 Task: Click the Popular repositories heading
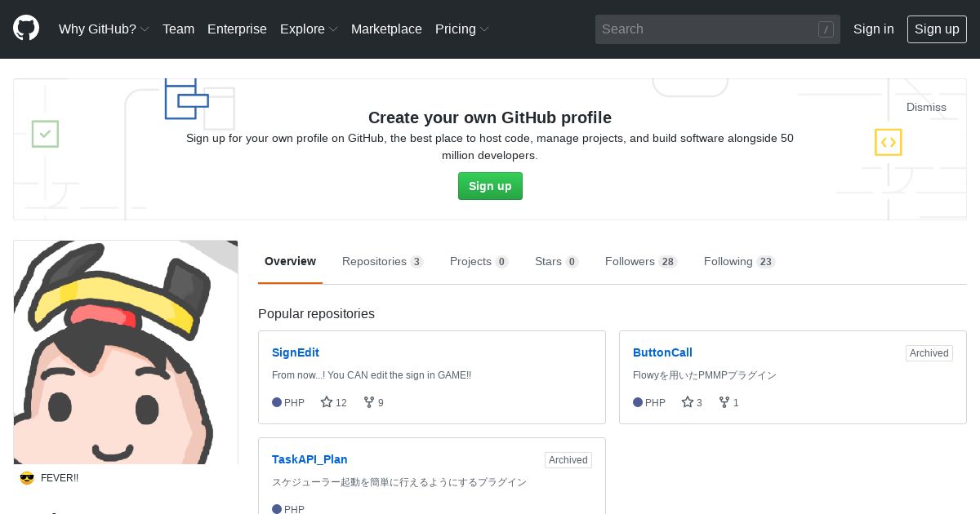pos(316,313)
